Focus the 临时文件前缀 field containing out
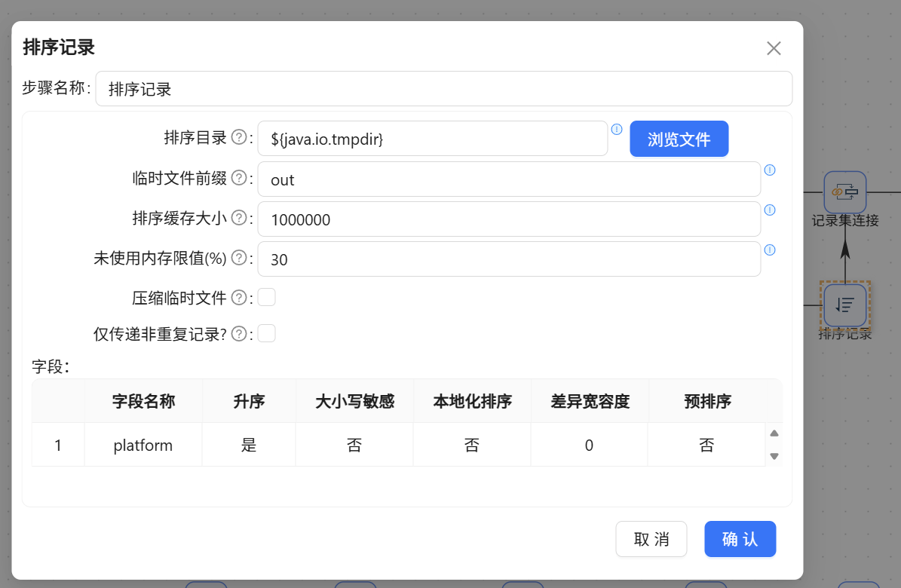This screenshot has width=901, height=588. [509, 179]
